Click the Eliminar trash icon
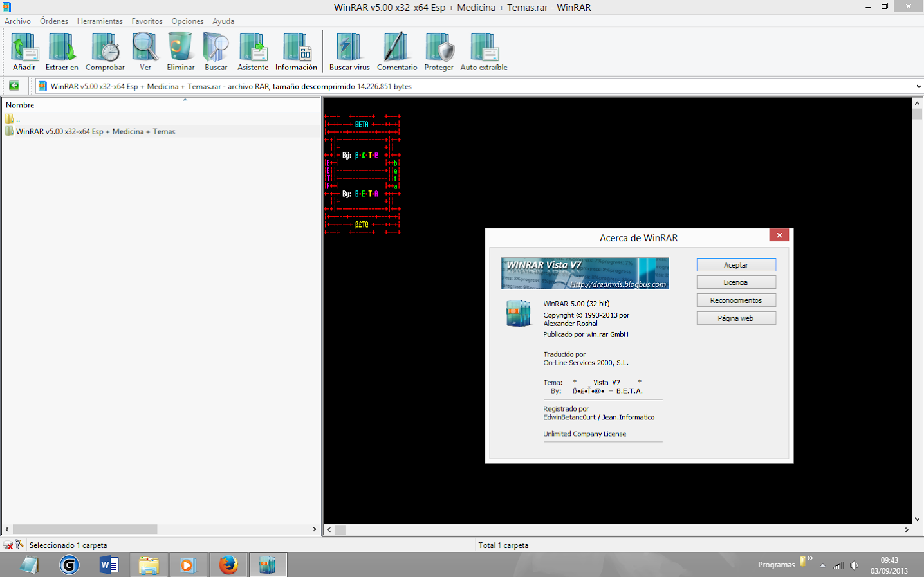Screen dimensions: 924x577 [x=181, y=51]
